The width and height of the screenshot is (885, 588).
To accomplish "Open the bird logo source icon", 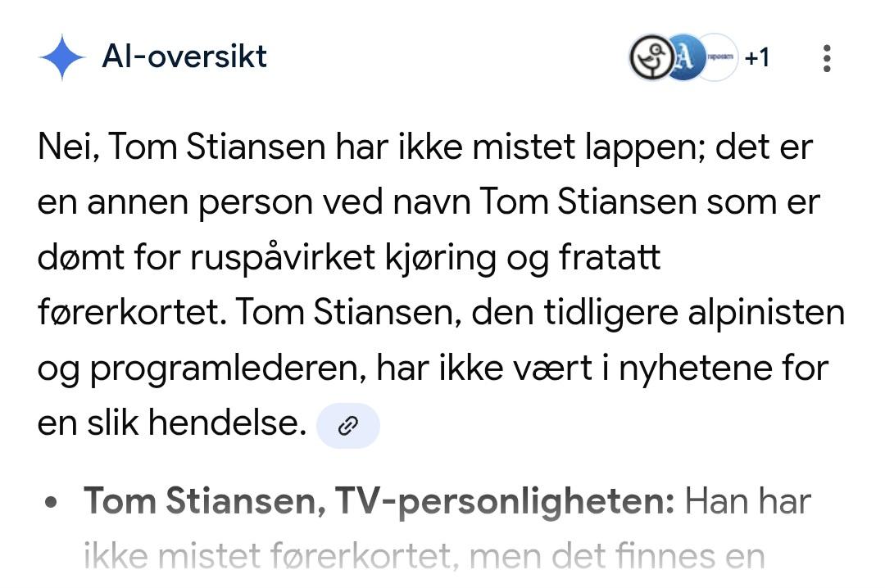I will coord(651,58).
